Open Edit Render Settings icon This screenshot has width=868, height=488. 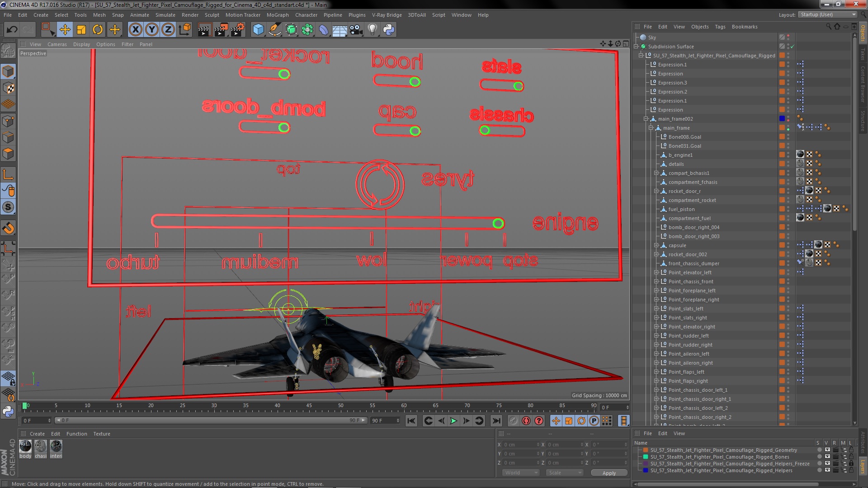pyautogui.click(x=237, y=30)
